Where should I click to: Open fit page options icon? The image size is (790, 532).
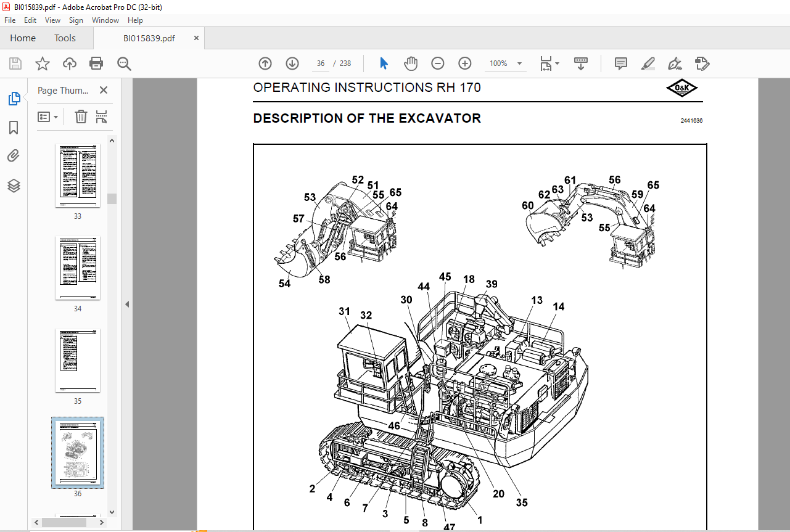549,63
